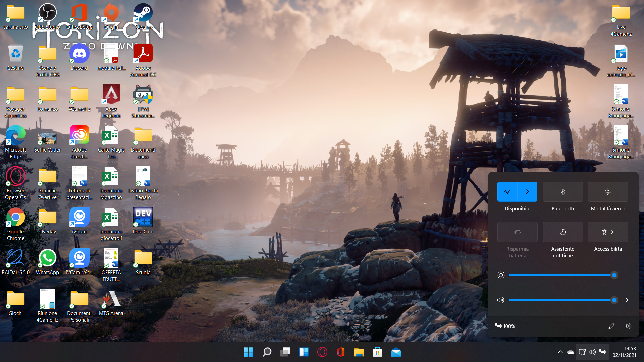Screen dimensions: 644x362
Task: Expand the audio output device chevron
Action: click(x=627, y=300)
